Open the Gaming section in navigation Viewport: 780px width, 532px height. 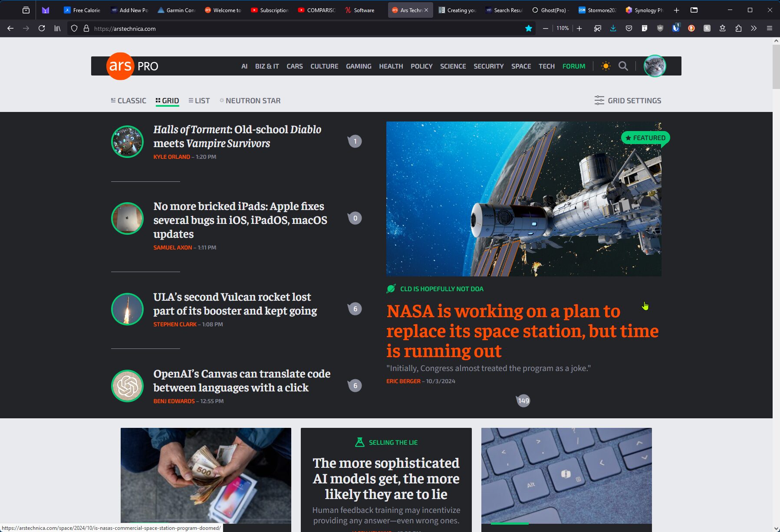[x=358, y=66]
